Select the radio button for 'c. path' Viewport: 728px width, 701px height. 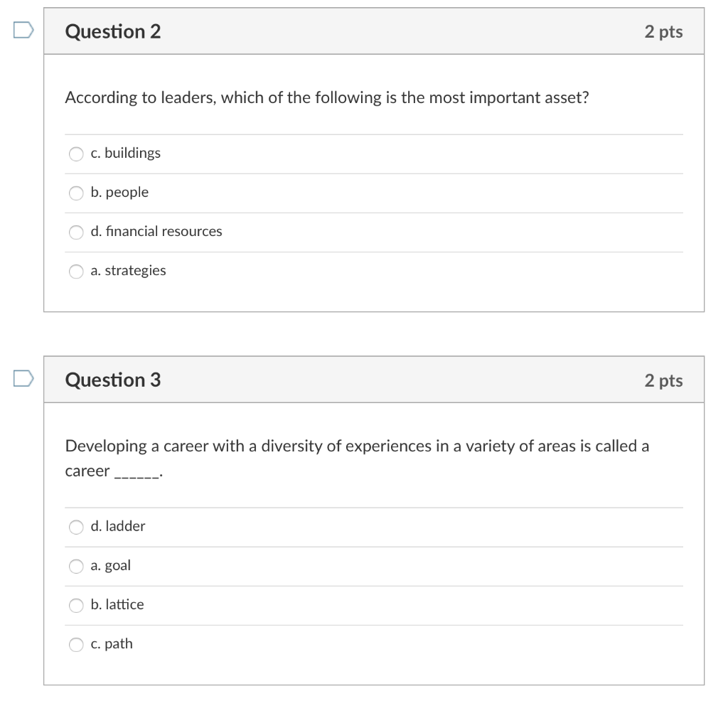pos(75,644)
